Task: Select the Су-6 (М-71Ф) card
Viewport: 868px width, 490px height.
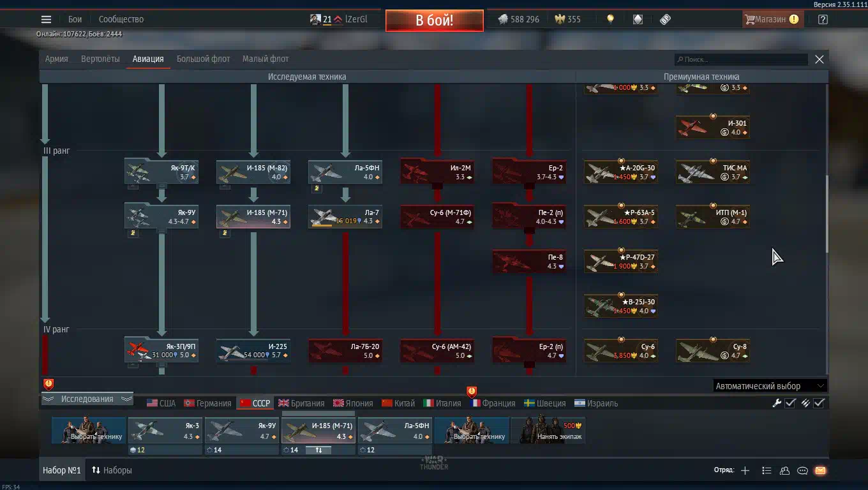Action: point(437,217)
